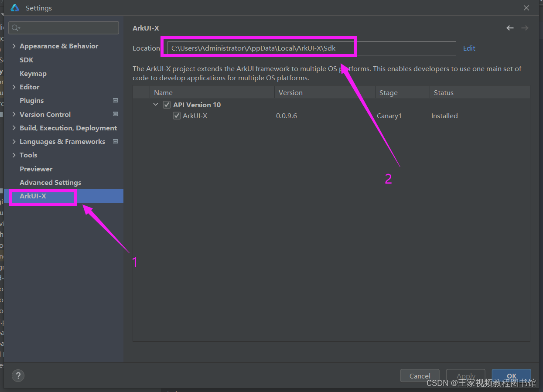The image size is (543, 392).
Task: Navigate forward with the right arrow icon
Action: pos(525,28)
